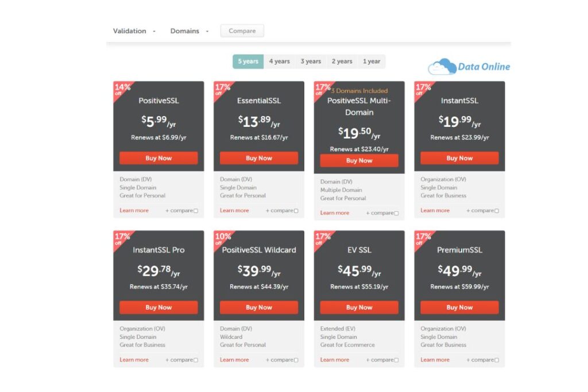588x392 pixels.
Task: Click the EV SSL product title
Action: (359, 250)
